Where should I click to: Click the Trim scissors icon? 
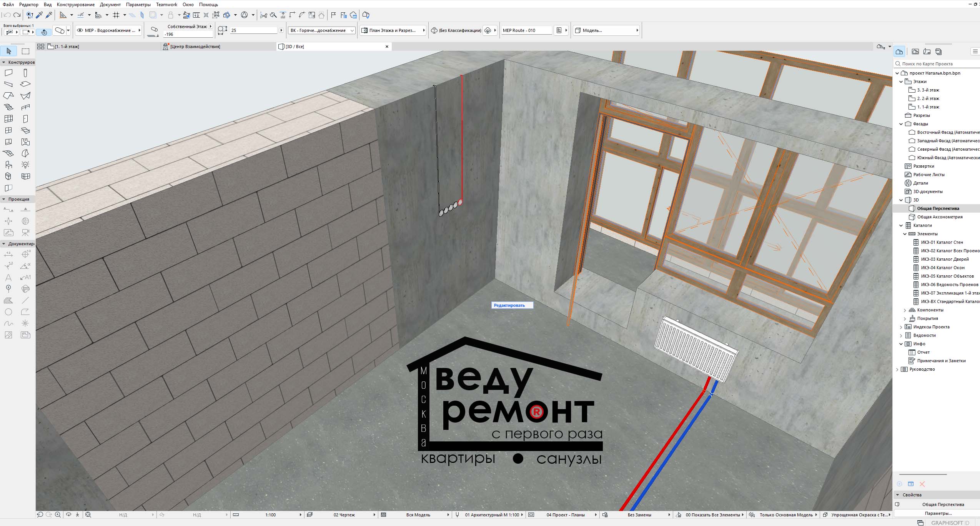264,15
